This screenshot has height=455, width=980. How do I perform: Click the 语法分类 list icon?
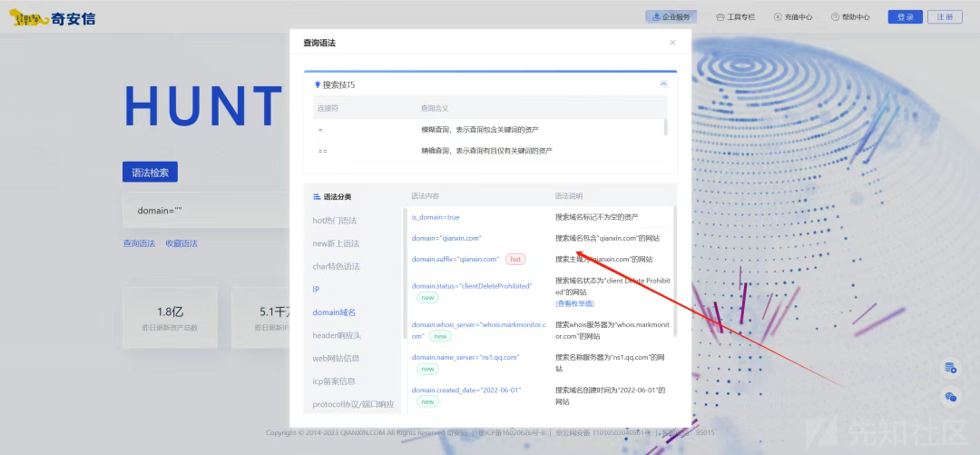tap(317, 196)
